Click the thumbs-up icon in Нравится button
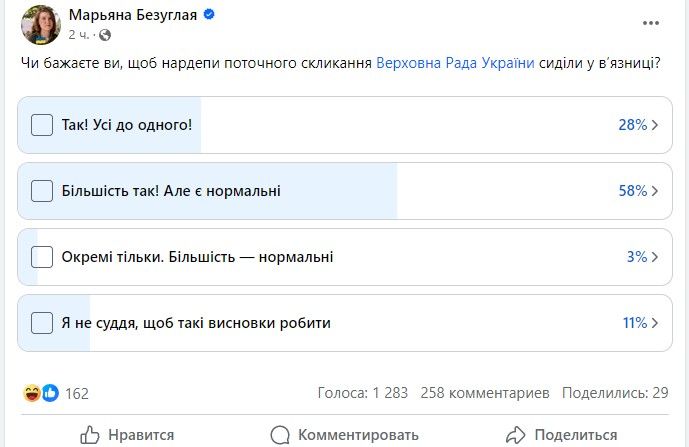Viewport: 689px width, 447px height. coord(90,435)
